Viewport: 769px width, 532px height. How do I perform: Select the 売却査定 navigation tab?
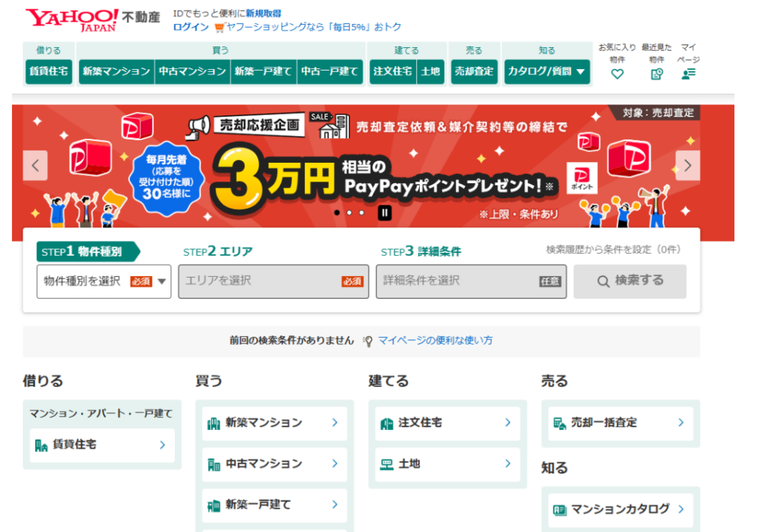click(x=474, y=71)
